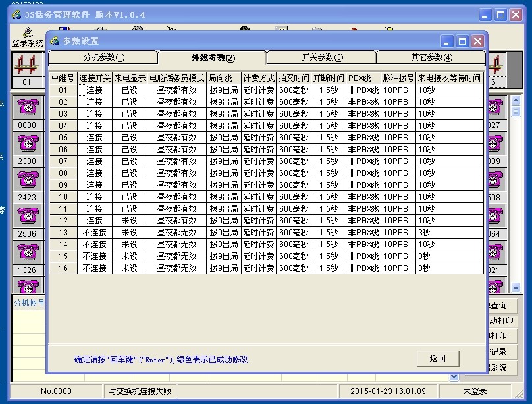Viewport: 532px width, 404px height.
Task: Click the 参数设置 dialog title icon
Action: coord(55,42)
